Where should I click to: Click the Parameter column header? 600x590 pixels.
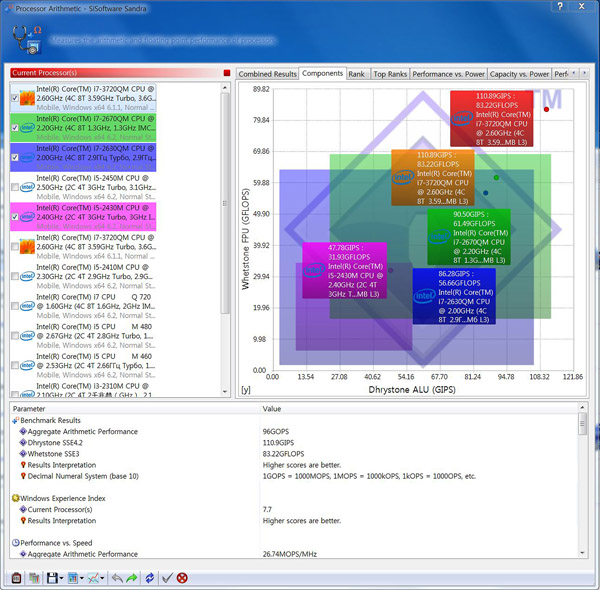point(135,409)
